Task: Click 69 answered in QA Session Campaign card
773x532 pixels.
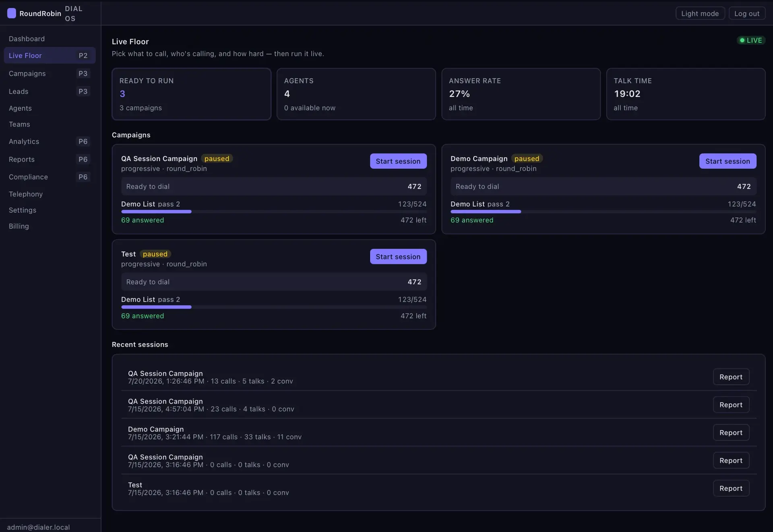Action: coord(143,220)
